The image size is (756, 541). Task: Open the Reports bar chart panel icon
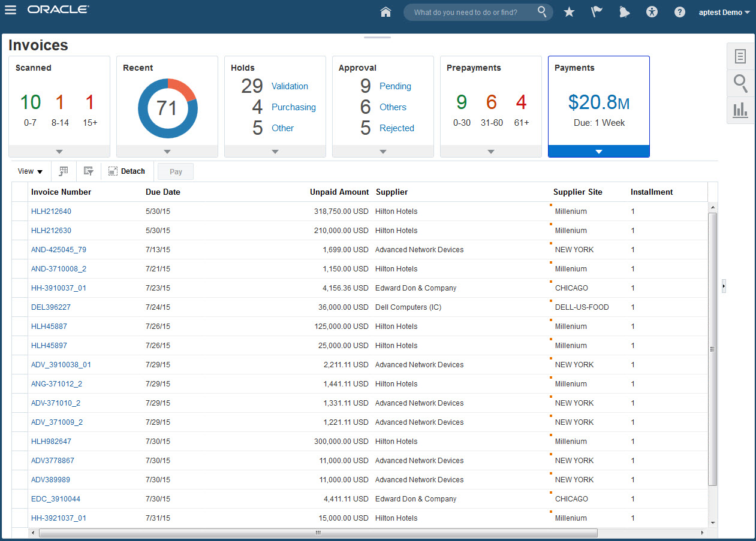pos(740,110)
